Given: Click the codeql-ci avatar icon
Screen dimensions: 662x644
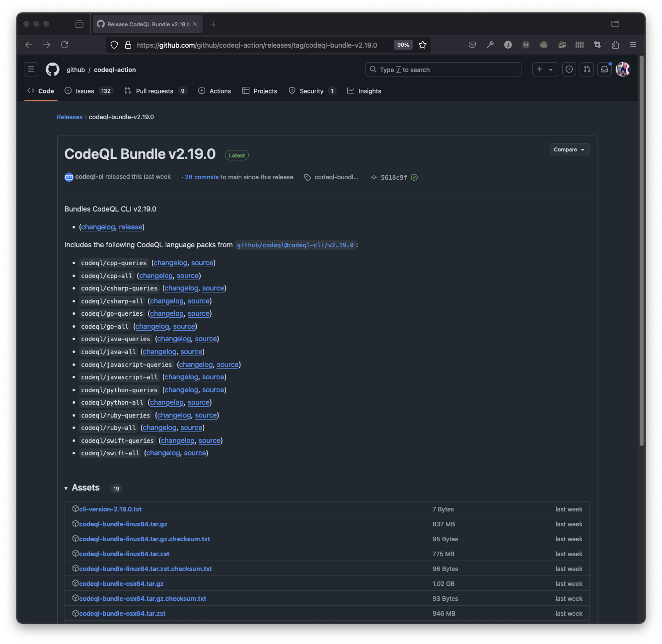Looking at the screenshot, I should pyautogui.click(x=69, y=177).
